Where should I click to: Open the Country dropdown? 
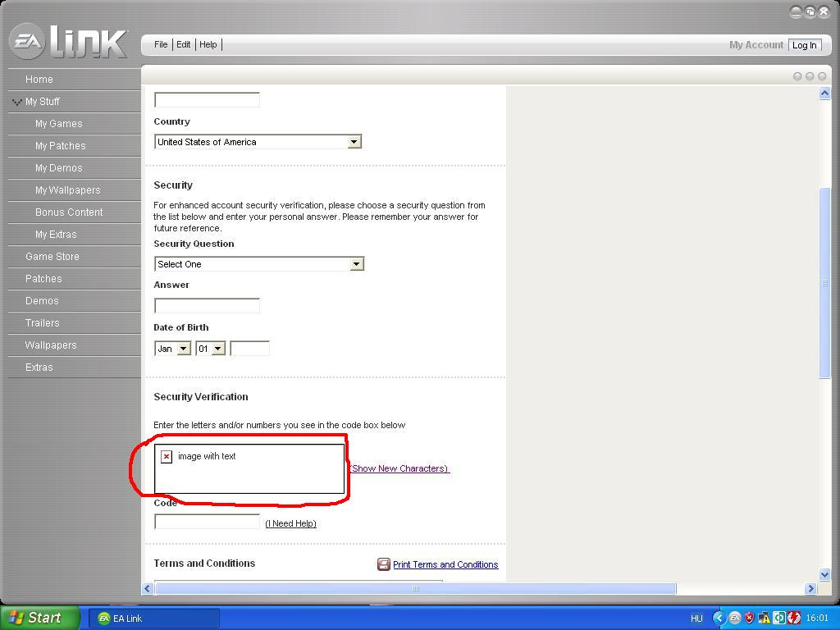pos(354,142)
